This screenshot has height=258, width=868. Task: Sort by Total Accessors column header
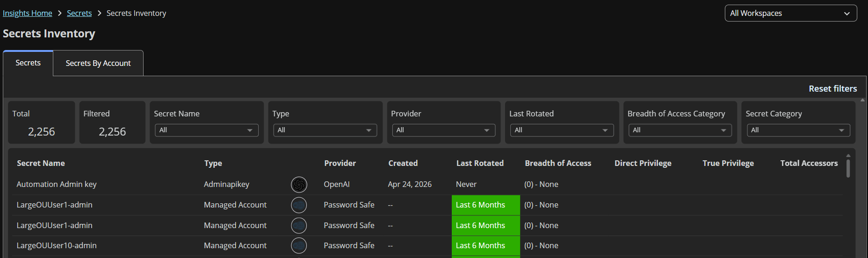click(x=809, y=163)
